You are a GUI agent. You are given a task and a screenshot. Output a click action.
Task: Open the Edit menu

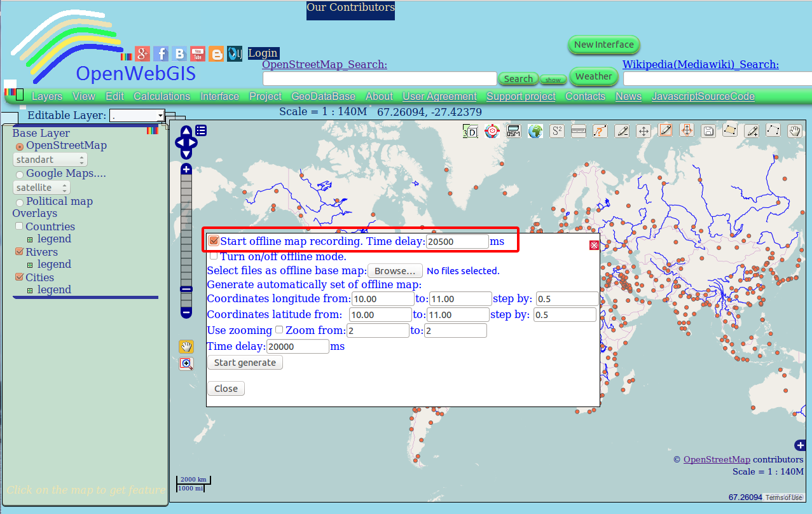pyautogui.click(x=114, y=97)
